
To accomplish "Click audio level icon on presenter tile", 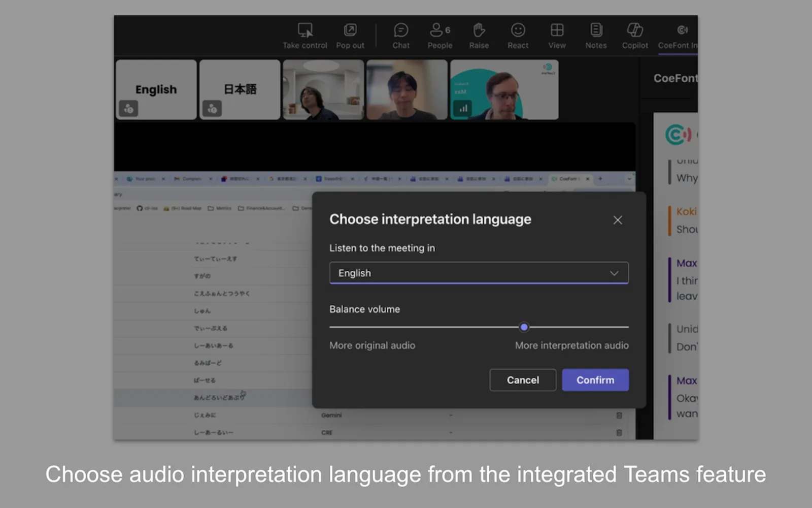I will pos(463,108).
